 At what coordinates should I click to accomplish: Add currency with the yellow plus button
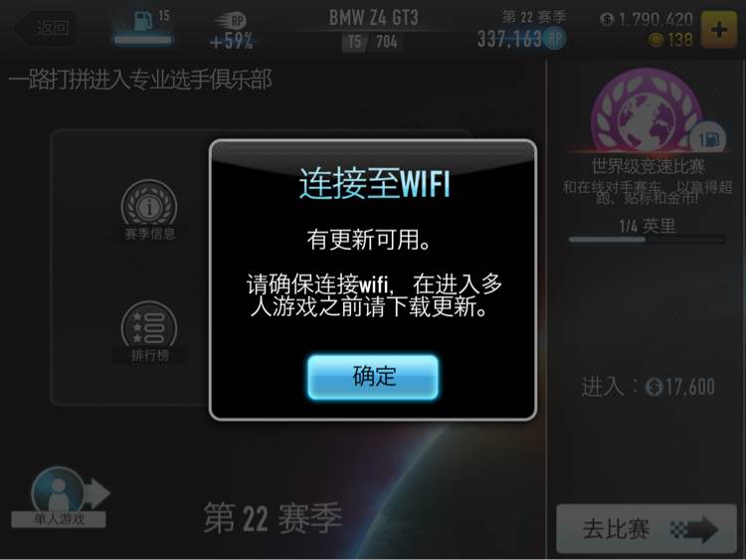719,30
